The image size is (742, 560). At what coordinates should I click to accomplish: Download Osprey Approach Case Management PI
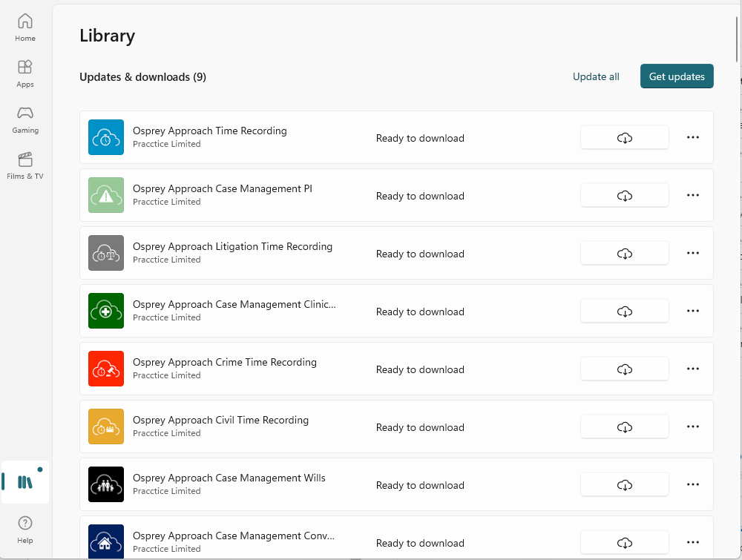coord(625,195)
